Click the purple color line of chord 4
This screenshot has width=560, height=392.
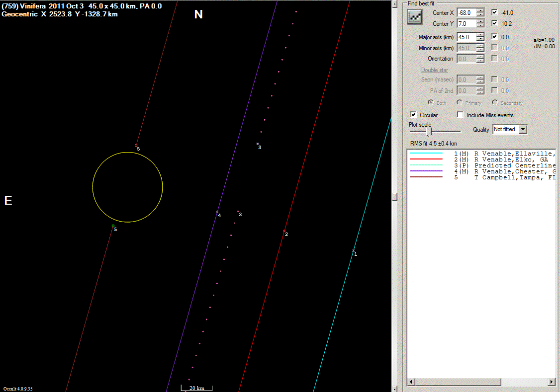426,171
